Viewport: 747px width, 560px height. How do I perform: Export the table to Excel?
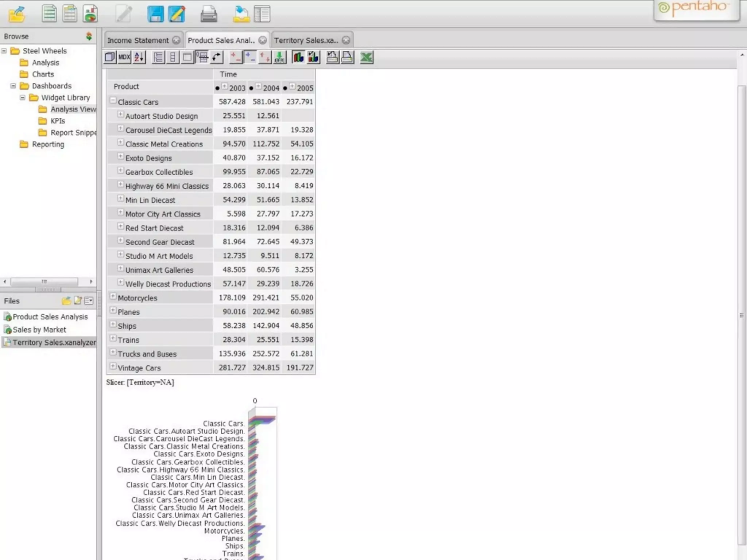[367, 57]
